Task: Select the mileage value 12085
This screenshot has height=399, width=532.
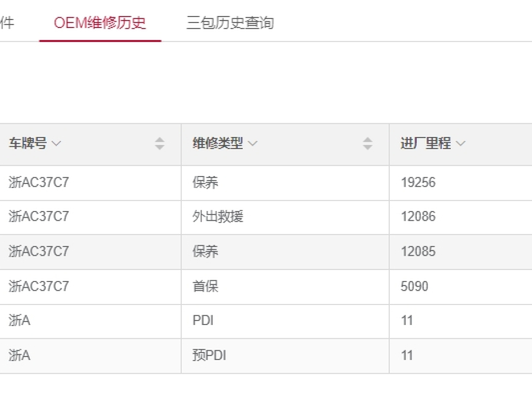Action: click(x=418, y=251)
